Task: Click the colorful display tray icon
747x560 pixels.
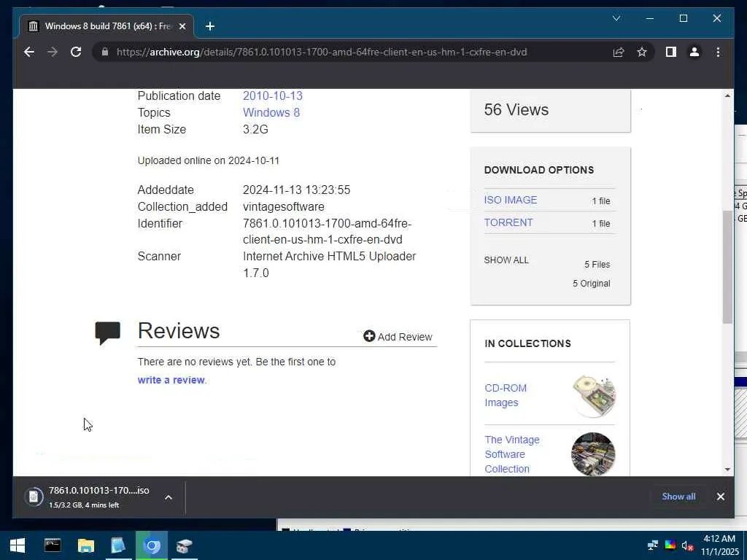Action: pos(670,545)
